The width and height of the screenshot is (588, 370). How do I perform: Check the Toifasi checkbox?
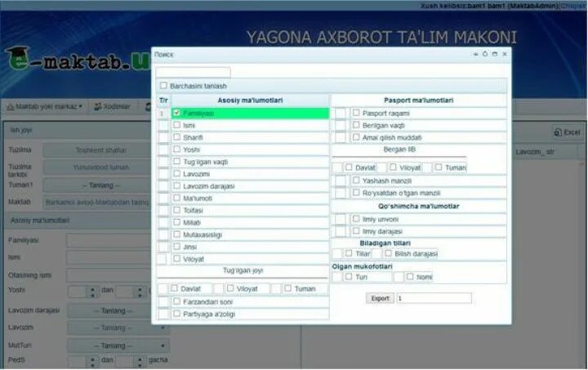click(x=176, y=210)
